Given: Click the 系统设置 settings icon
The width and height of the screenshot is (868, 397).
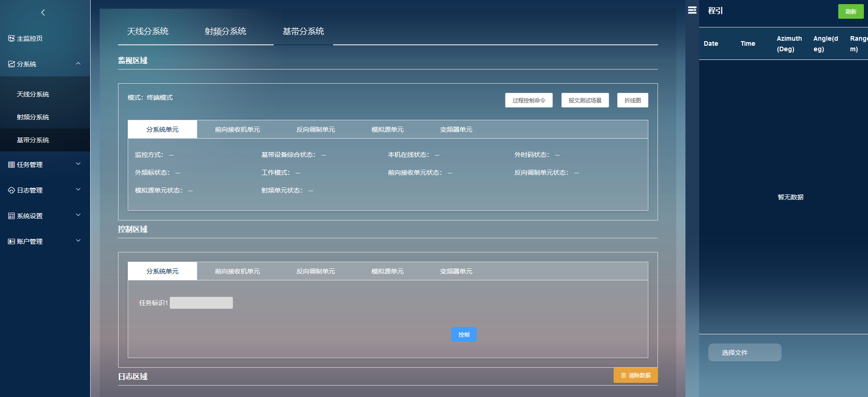Looking at the screenshot, I should 11,216.
